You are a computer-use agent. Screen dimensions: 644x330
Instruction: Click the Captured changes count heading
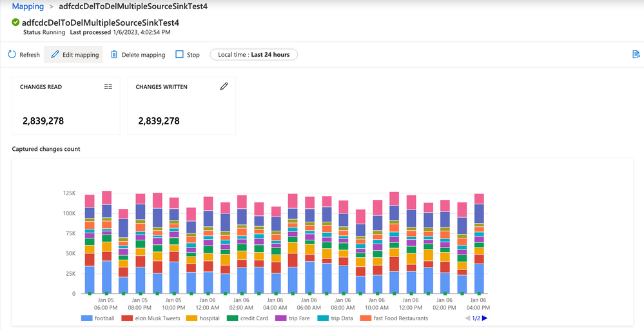tap(46, 149)
